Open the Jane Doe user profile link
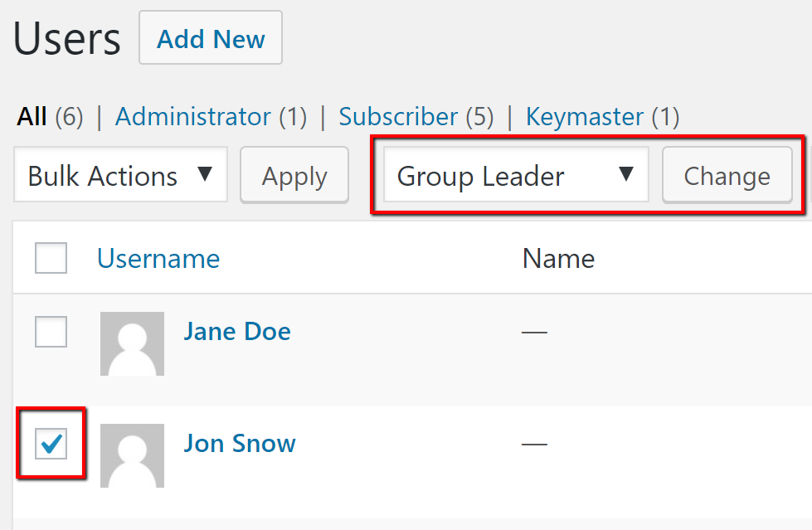 click(237, 332)
